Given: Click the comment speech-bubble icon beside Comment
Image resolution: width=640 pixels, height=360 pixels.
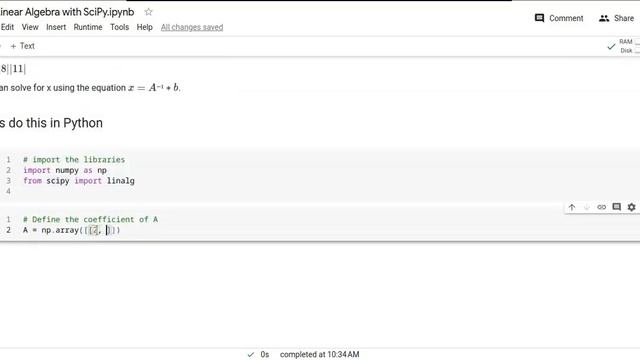Looking at the screenshot, I should [539, 18].
